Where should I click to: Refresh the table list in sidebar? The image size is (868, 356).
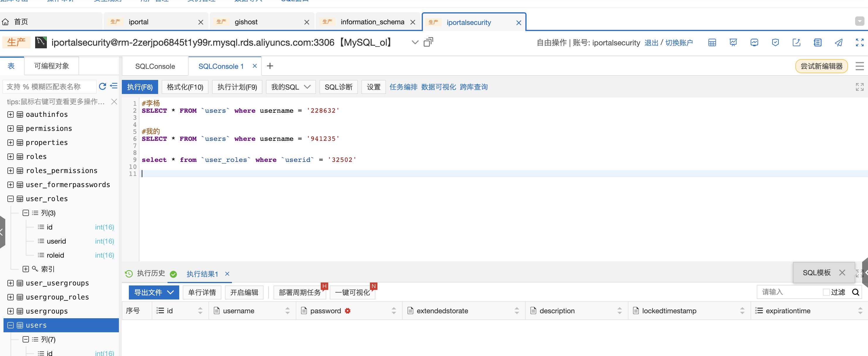click(102, 87)
